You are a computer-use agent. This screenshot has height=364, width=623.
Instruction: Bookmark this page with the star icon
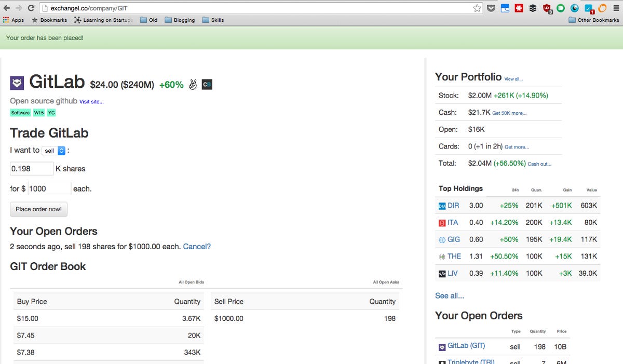coord(477,8)
